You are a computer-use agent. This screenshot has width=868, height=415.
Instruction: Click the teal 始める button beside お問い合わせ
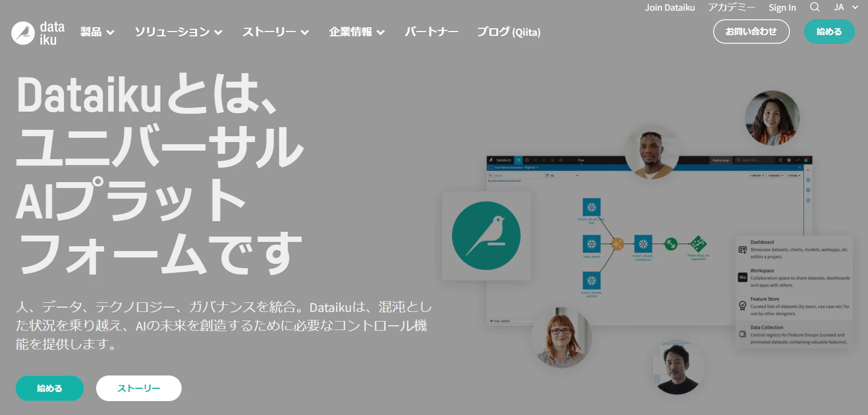click(x=829, y=32)
